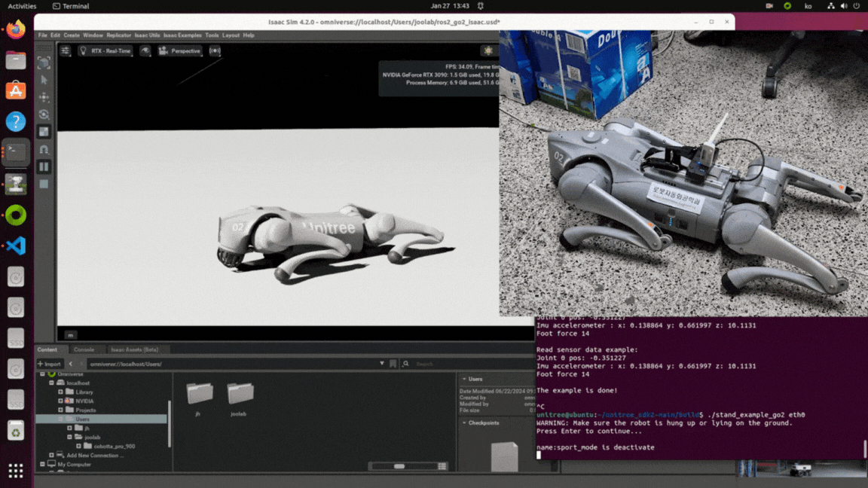Viewport: 868px width, 488px height.
Task: Open viewport settings sliders icon
Action: [x=66, y=51]
